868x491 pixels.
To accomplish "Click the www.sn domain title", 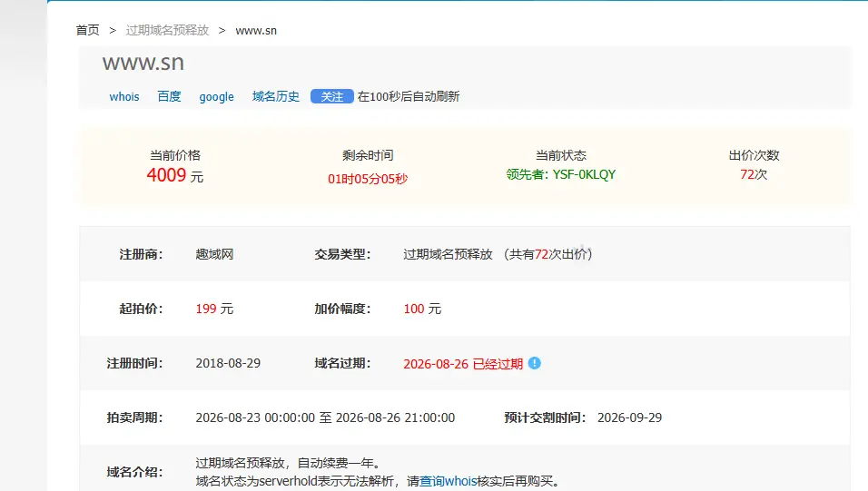I will pos(143,63).
